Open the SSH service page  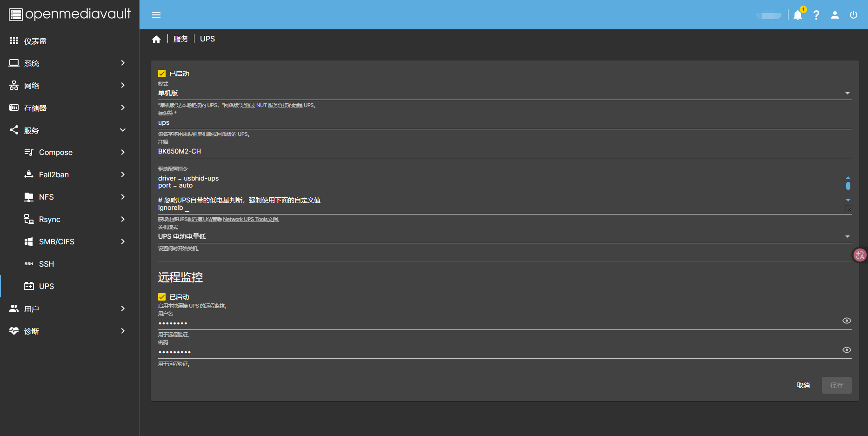[x=70, y=264]
